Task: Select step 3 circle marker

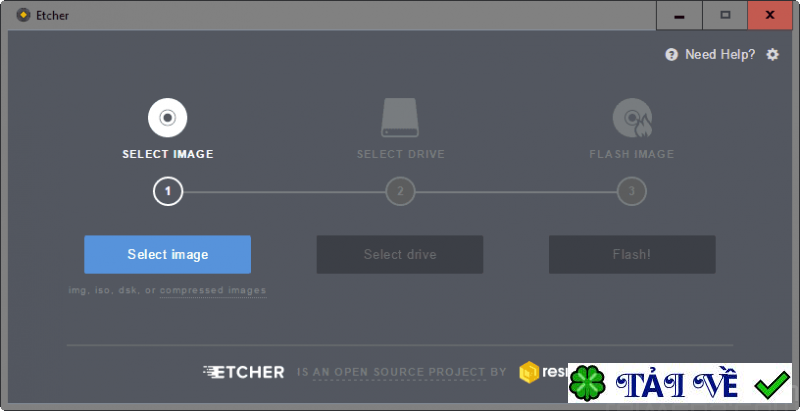Action: 632,192
